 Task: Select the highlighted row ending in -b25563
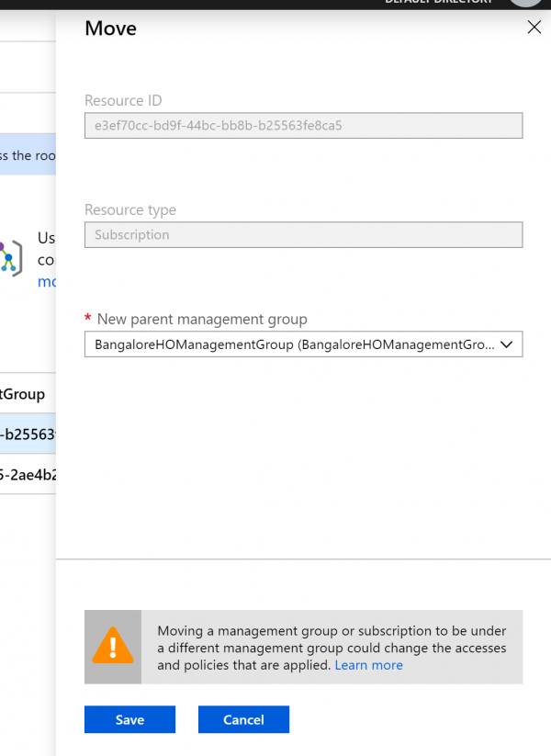28,434
